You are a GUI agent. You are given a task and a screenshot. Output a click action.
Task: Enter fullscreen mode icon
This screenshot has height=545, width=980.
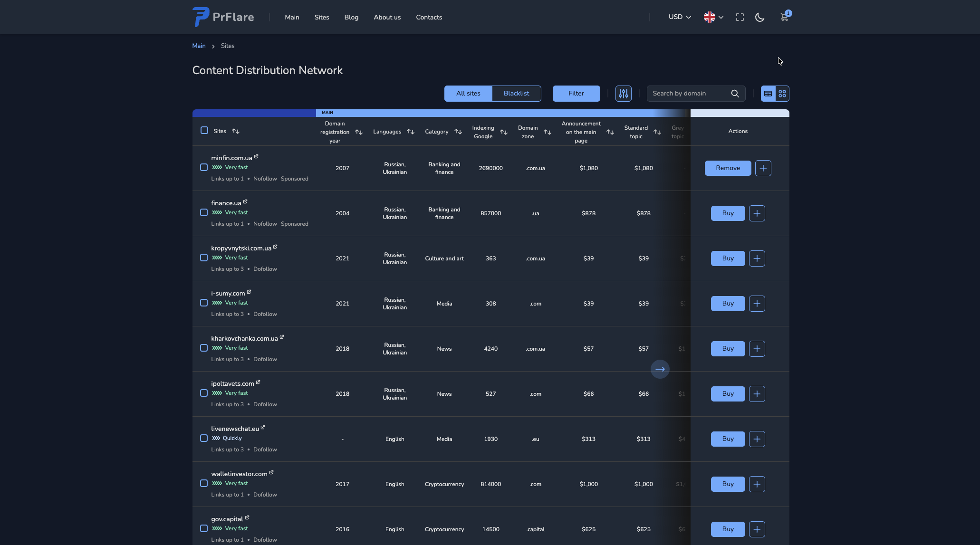(x=740, y=18)
